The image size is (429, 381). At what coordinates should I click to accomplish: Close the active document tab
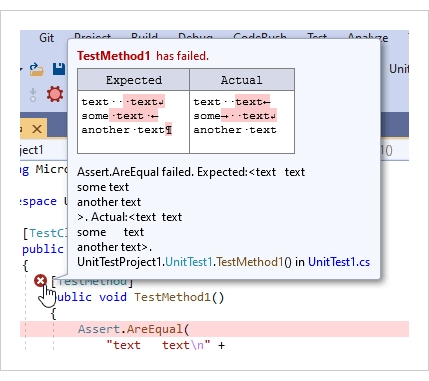37,129
